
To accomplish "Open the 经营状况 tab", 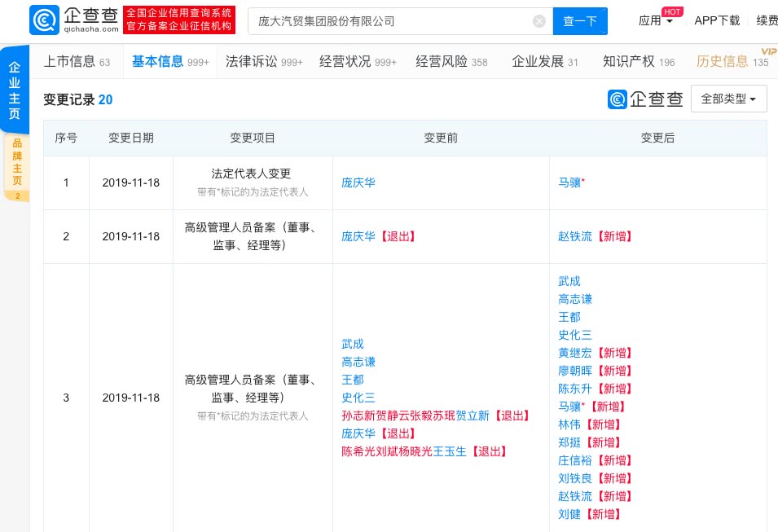I will click(358, 62).
